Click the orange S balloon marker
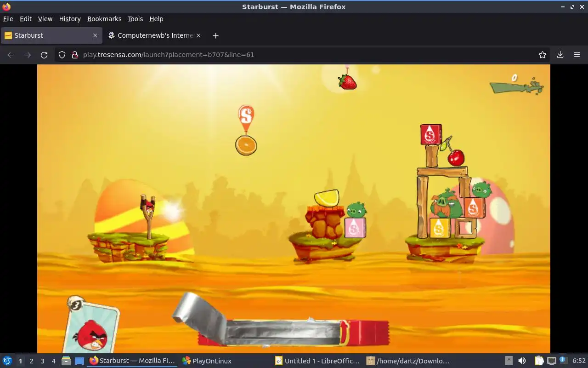 click(x=246, y=118)
